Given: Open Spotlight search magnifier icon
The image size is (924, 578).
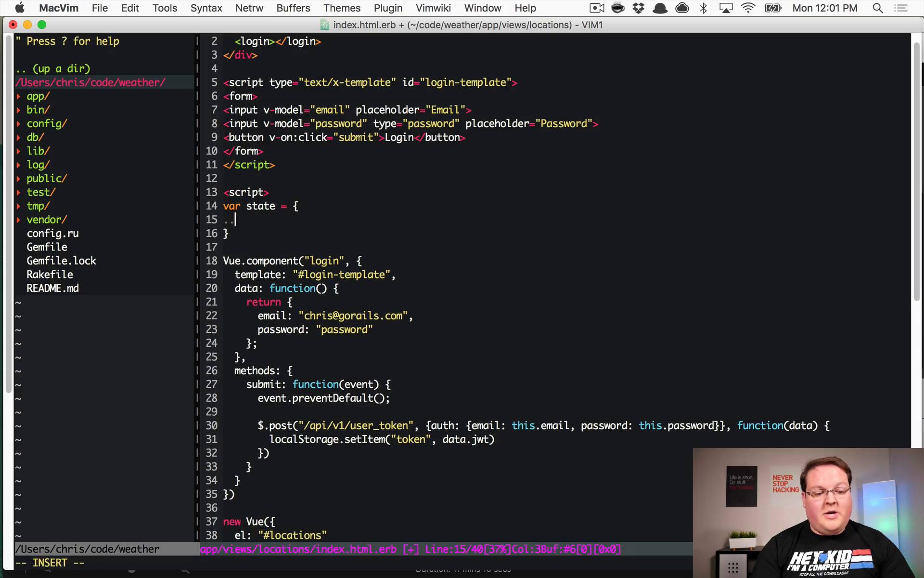Looking at the screenshot, I should point(878,8).
